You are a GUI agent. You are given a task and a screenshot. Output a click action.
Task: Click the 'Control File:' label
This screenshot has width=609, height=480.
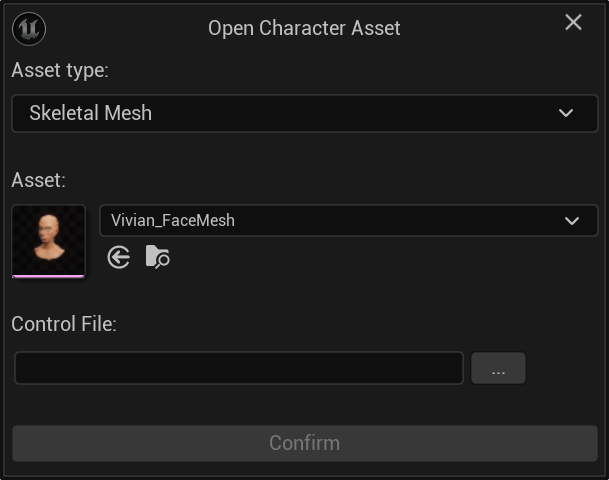tap(64, 324)
